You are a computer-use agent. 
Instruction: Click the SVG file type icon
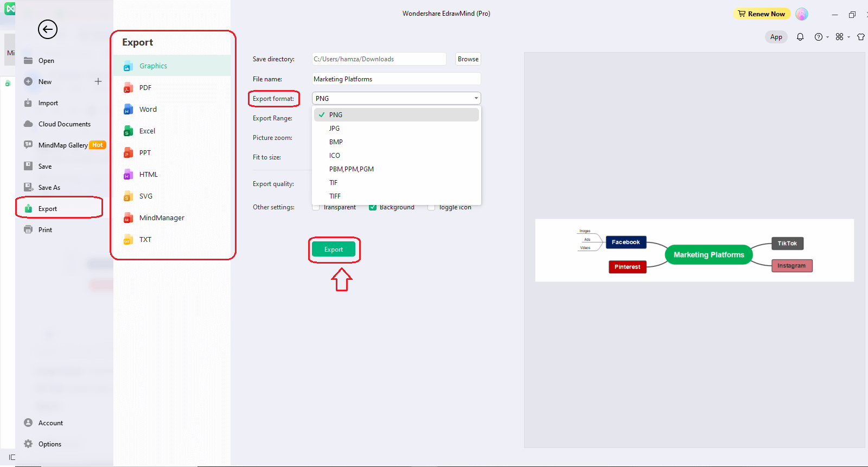click(128, 196)
